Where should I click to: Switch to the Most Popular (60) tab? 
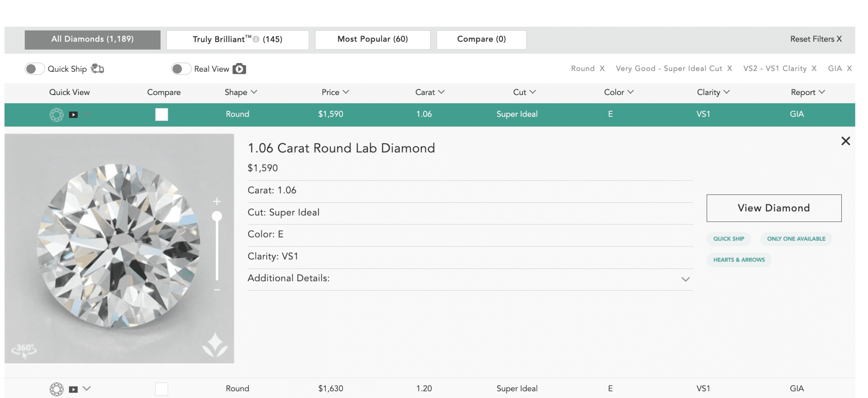tap(373, 39)
